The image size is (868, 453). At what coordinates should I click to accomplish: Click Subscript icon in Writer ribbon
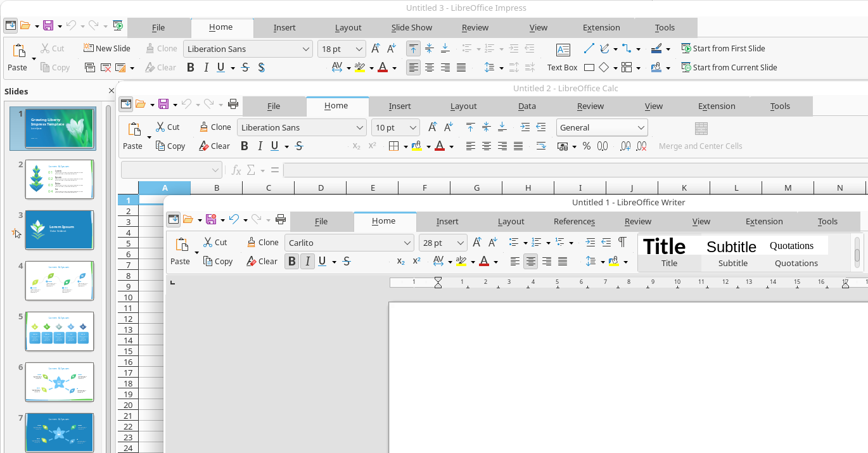[x=400, y=261]
